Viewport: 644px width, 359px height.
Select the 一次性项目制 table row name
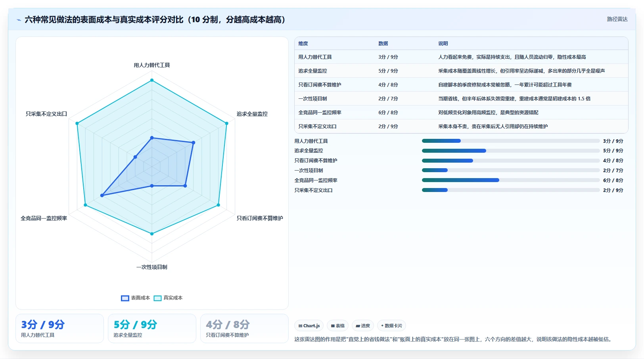[x=312, y=99]
